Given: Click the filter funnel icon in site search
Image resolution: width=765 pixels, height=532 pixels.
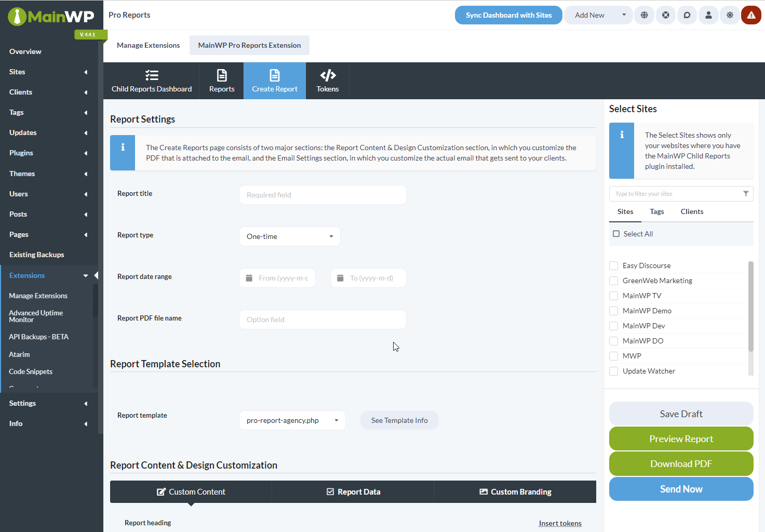Looking at the screenshot, I should (746, 194).
